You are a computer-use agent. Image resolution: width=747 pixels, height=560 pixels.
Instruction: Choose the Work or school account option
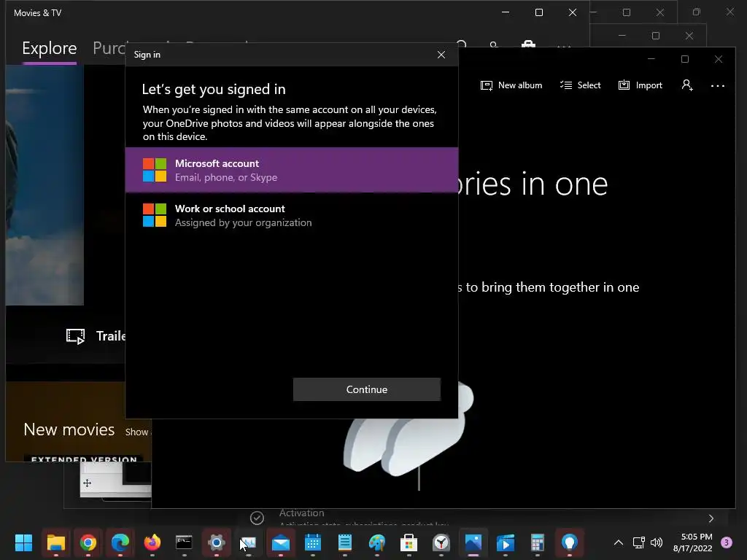pos(292,215)
